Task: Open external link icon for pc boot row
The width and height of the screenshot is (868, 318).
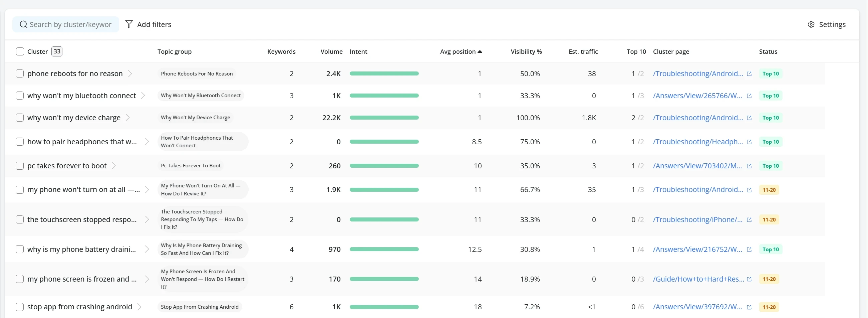Action: click(x=749, y=166)
